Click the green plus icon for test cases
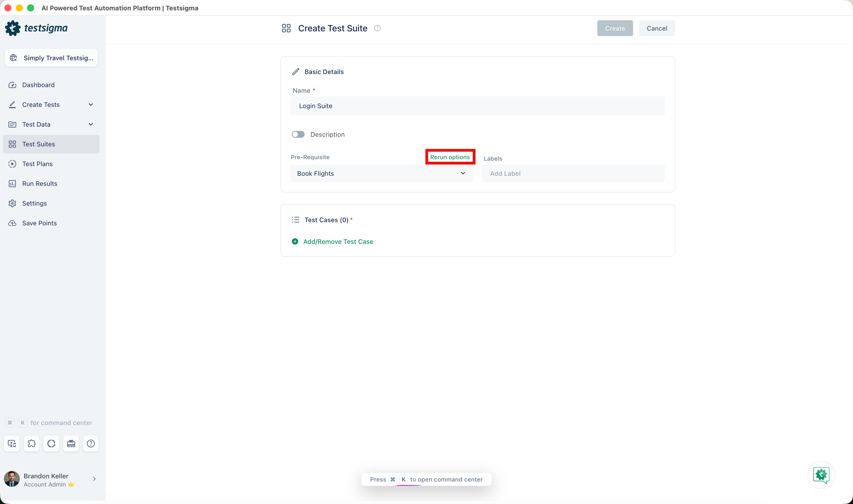Image resolution: width=853 pixels, height=504 pixels. 295,241
